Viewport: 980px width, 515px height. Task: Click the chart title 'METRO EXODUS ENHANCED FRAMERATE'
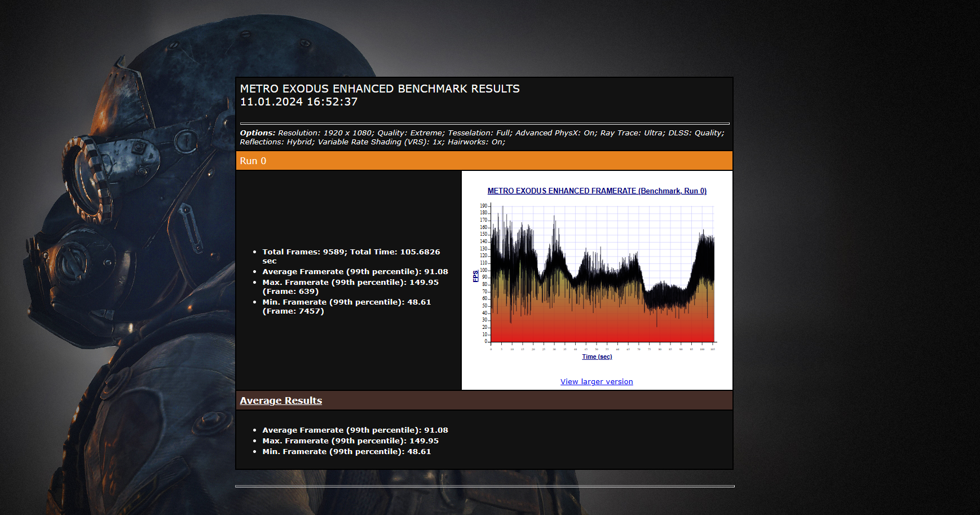(x=597, y=191)
